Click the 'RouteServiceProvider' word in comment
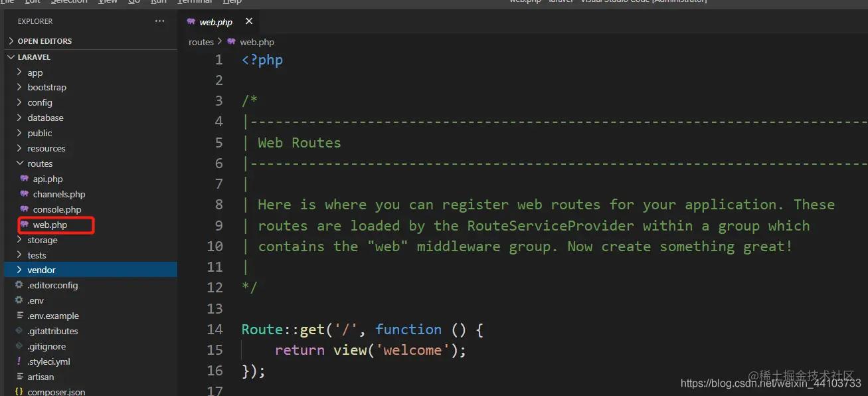The image size is (868, 396). [x=551, y=226]
